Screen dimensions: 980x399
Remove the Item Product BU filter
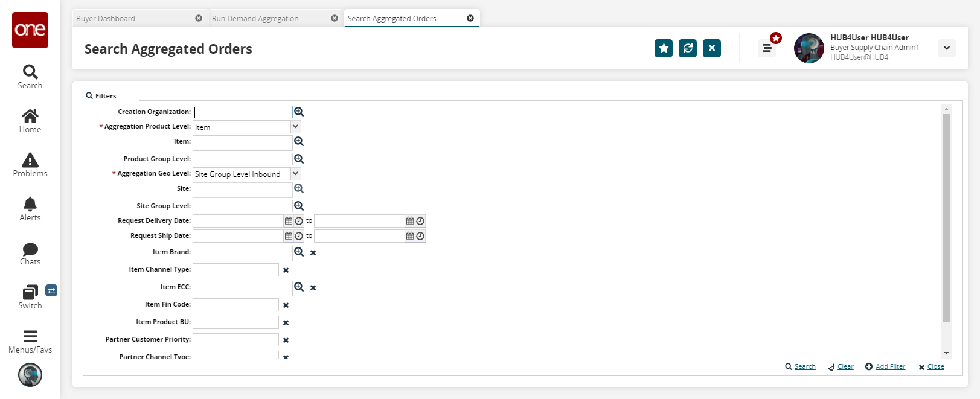(x=286, y=323)
